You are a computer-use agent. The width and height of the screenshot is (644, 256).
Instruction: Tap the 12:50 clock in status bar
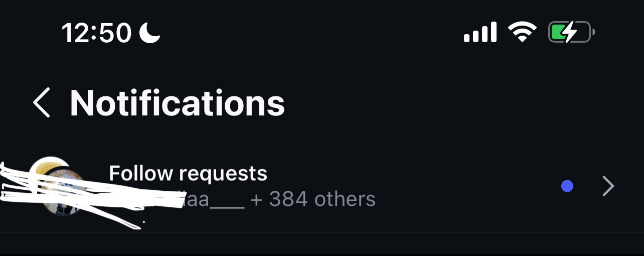coord(96,33)
